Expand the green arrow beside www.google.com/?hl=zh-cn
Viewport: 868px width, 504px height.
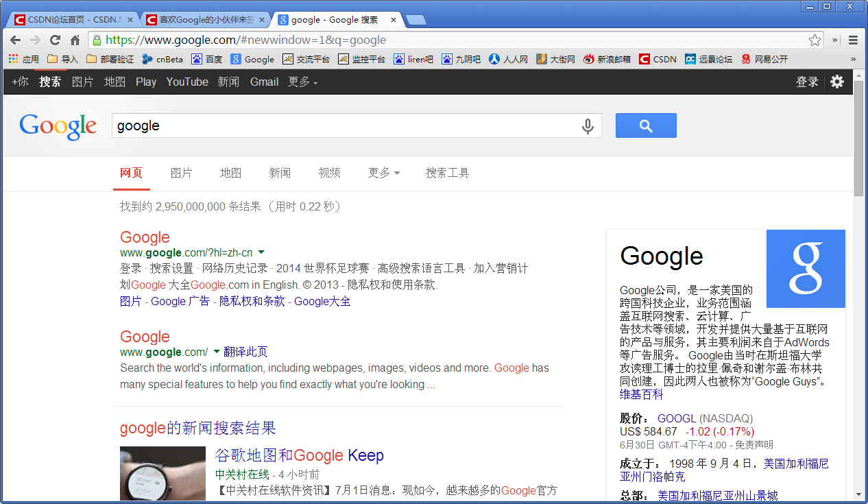[x=261, y=252]
